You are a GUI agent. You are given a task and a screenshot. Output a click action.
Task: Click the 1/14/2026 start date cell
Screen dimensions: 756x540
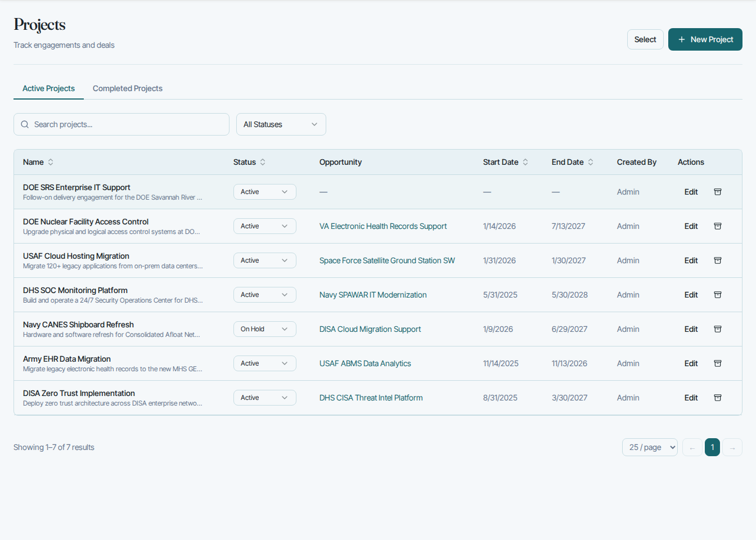499,226
